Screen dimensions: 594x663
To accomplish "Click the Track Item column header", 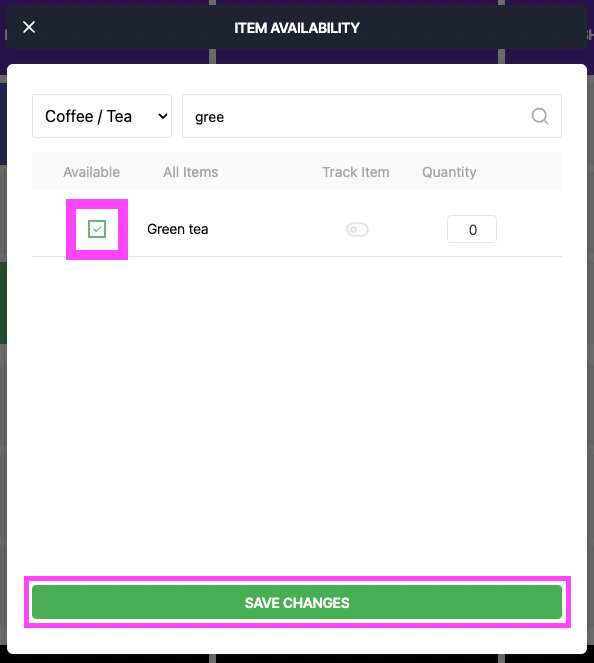I will (356, 172).
